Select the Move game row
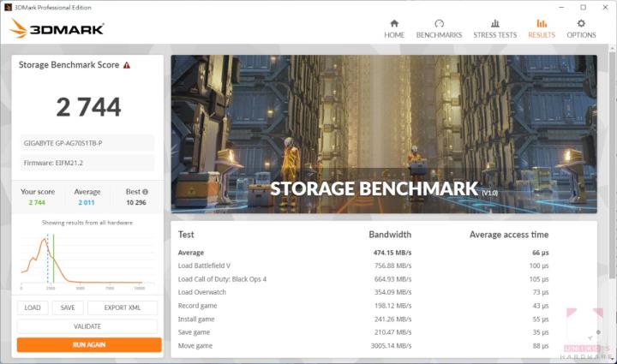The width and height of the screenshot is (617, 364). coord(363,346)
